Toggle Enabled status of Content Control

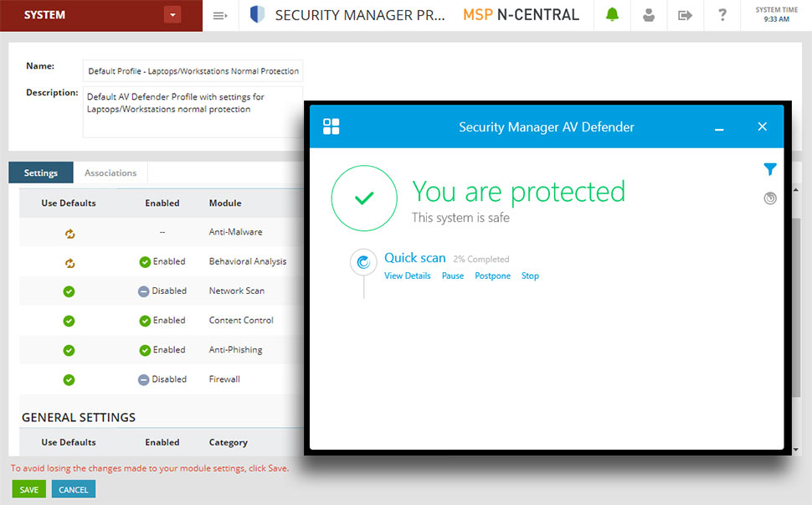(x=162, y=321)
